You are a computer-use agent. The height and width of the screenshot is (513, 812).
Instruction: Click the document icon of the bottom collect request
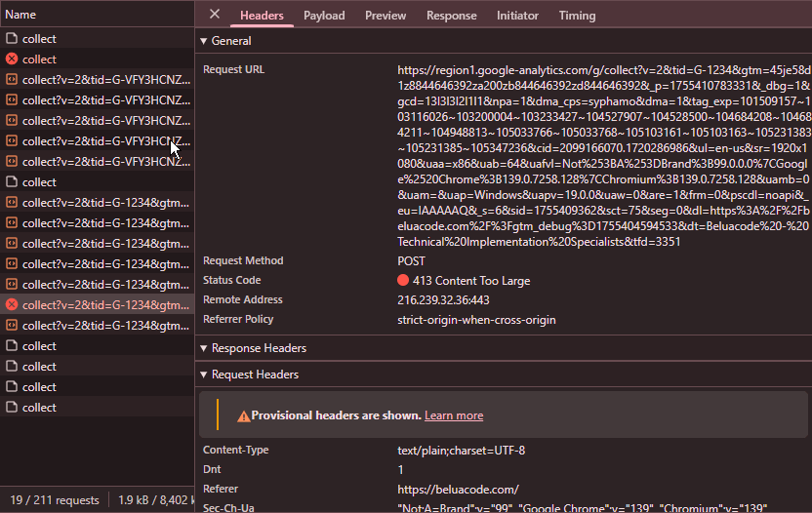[12, 408]
